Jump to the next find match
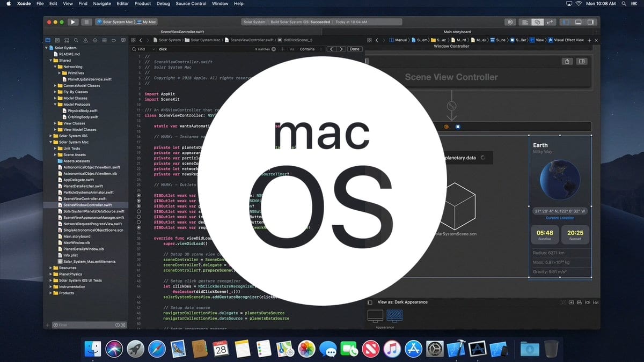This screenshot has height=362, width=644. click(x=341, y=49)
